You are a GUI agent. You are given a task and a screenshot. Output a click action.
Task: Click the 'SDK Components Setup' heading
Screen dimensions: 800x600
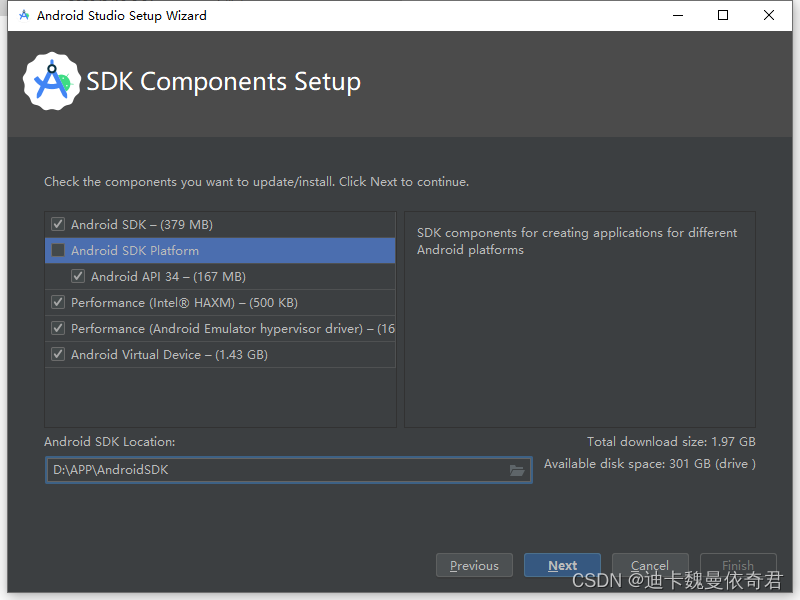click(223, 82)
